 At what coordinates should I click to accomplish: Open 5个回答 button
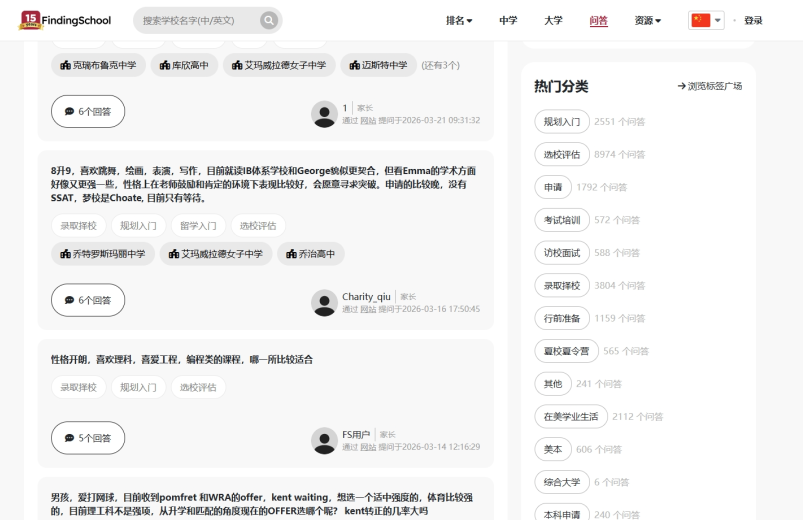click(x=88, y=438)
